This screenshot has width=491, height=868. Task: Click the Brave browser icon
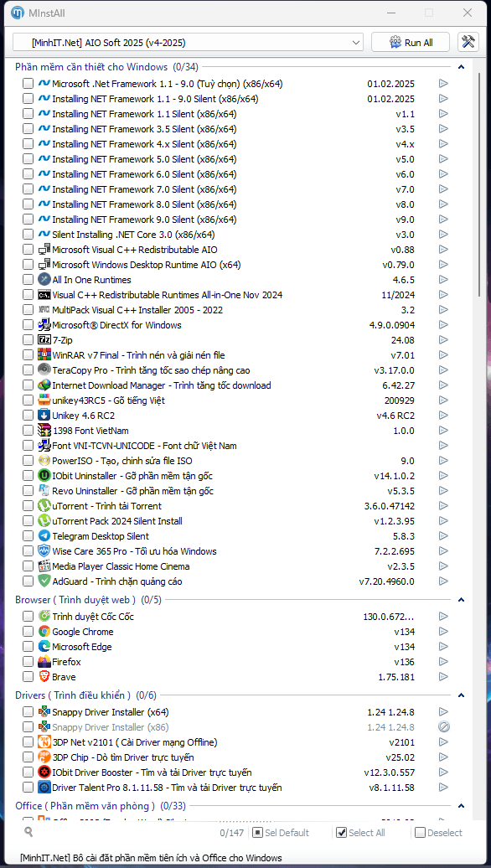coord(44,676)
